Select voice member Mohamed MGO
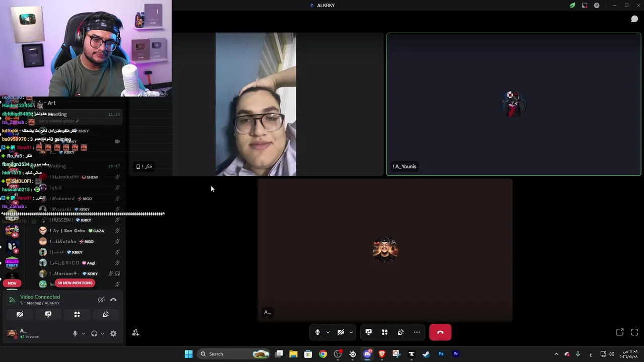 pyautogui.click(x=79, y=199)
